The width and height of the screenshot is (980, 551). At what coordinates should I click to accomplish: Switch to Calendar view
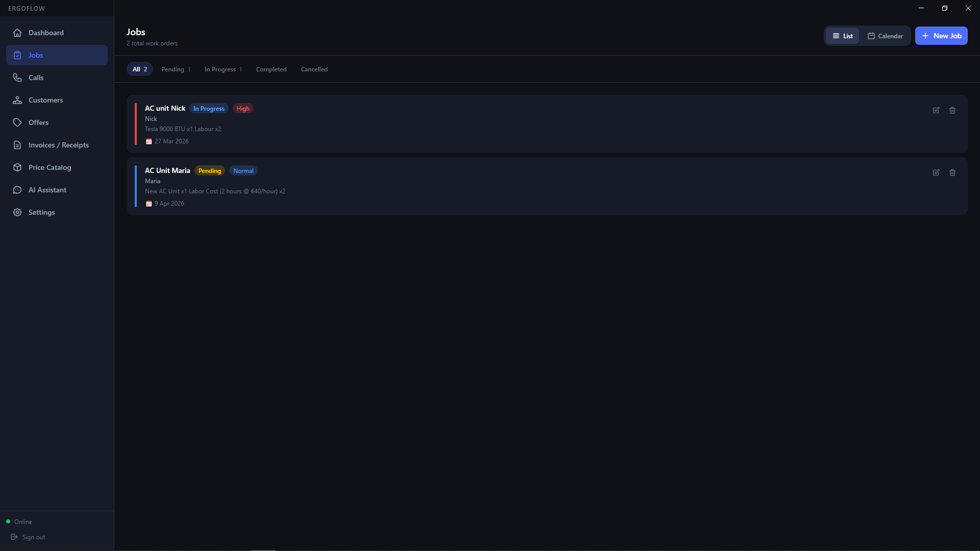coord(885,36)
